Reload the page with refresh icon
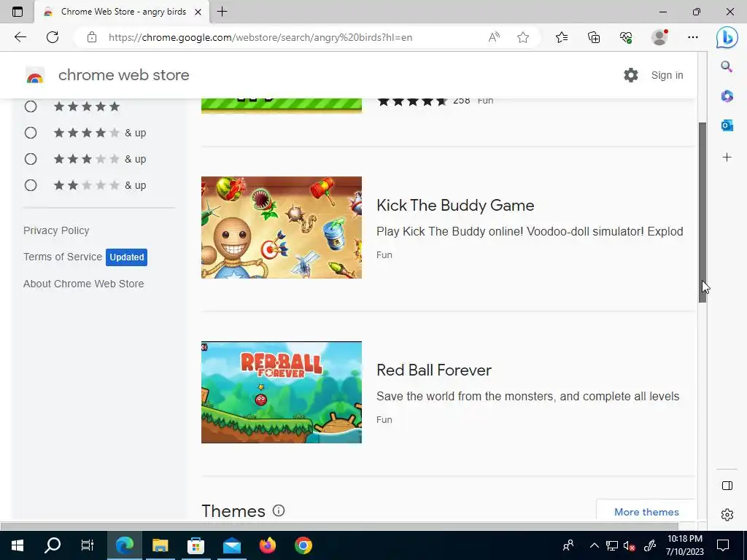747x560 pixels. (x=53, y=37)
